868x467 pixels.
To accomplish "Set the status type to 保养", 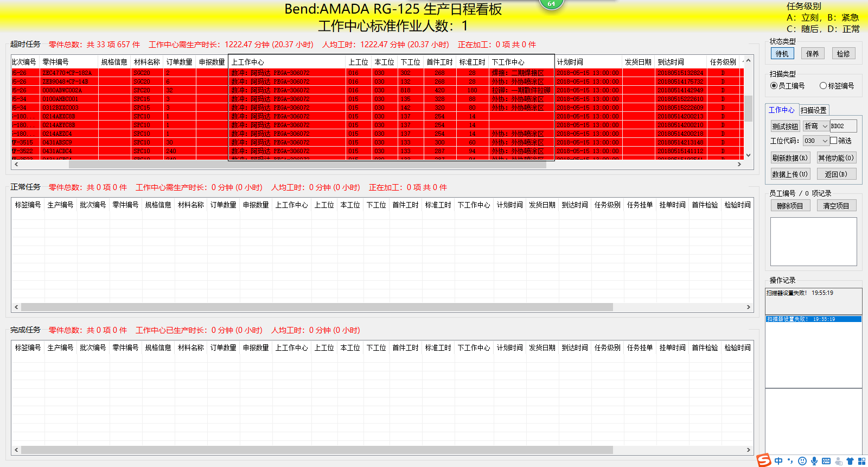I will tap(813, 54).
